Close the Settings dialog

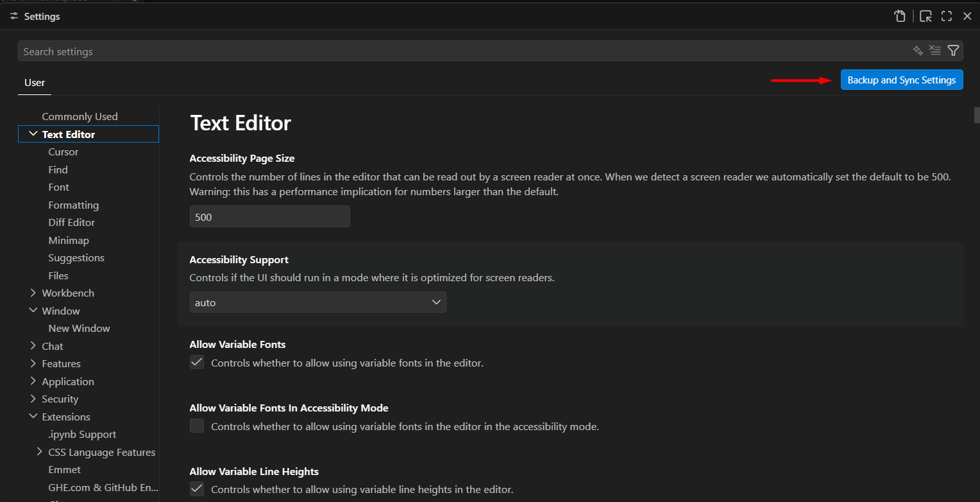[967, 17]
